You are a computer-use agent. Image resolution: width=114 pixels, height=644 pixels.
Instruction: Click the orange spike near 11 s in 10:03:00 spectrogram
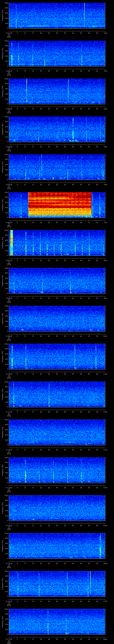[27, 90]
